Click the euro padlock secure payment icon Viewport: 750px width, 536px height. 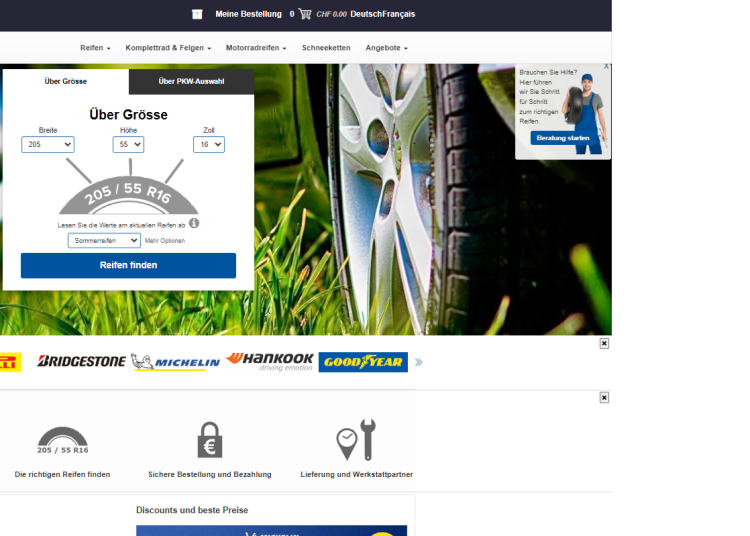(x=209, y=440)
